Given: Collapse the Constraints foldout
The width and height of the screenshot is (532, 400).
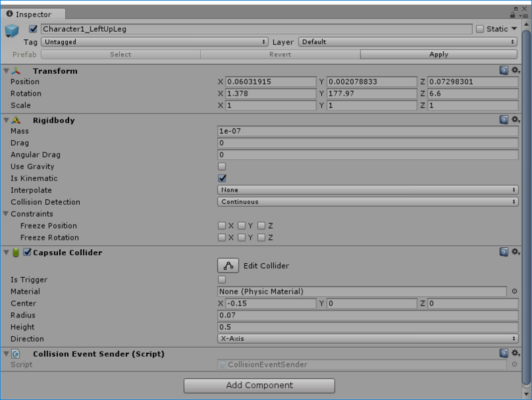Looking at the screenshot, I should (x=6, y=214).
